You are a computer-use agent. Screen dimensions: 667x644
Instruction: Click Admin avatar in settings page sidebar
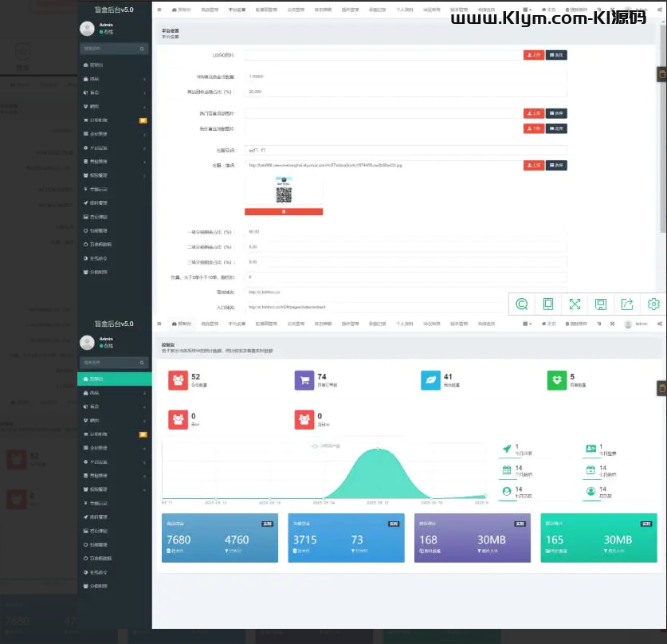(x=87, y=29)
